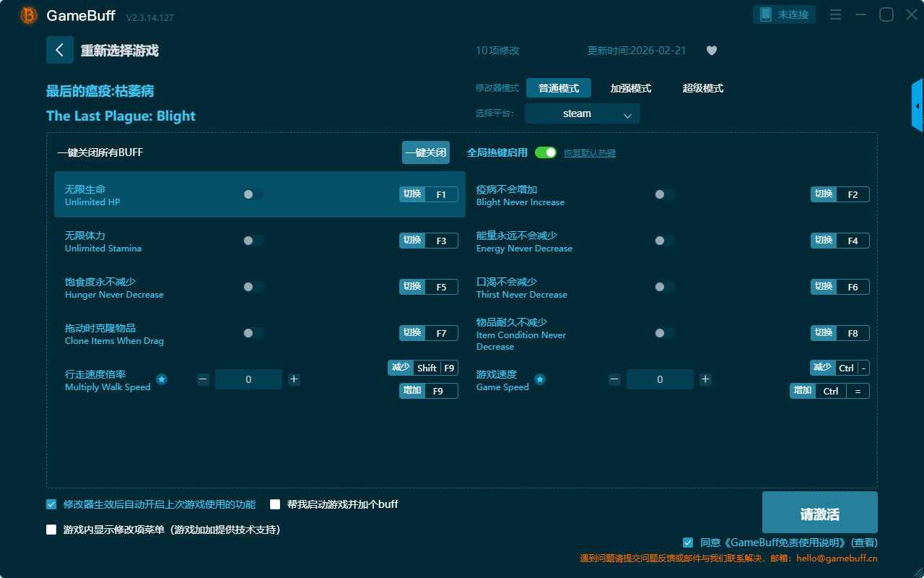Click the GameBuff logo icon
Image resolution: width=924 pixels, height=578 pixels.
29,15
